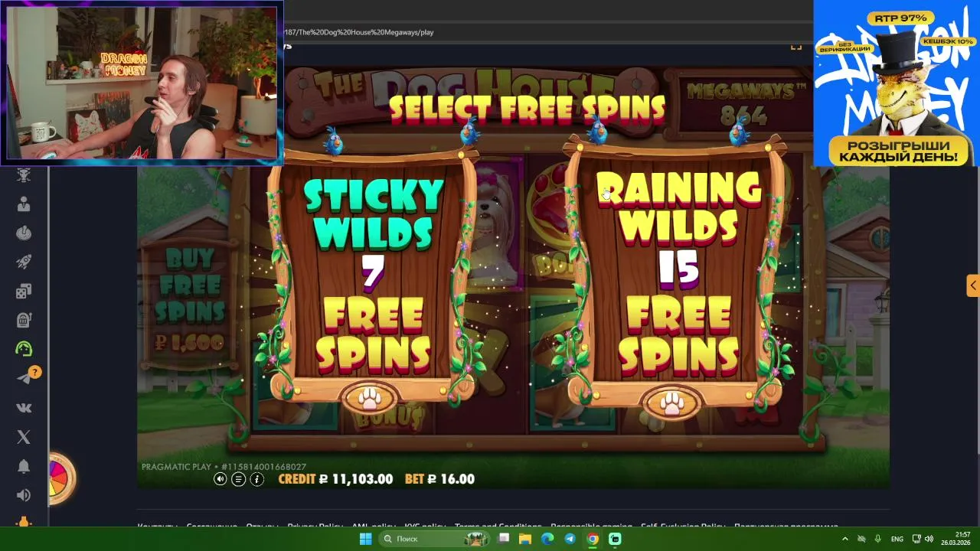Open the dice games sidebar icon
Viewport: 980px width, 551px height.
point(24,291)
